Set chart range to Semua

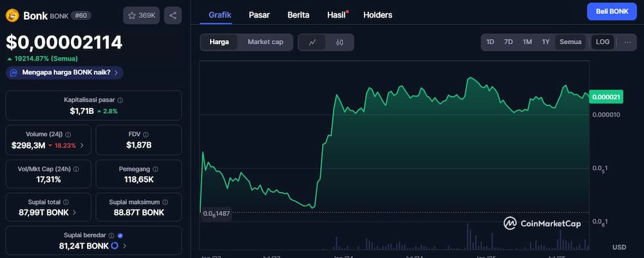[x=571, y=42]
